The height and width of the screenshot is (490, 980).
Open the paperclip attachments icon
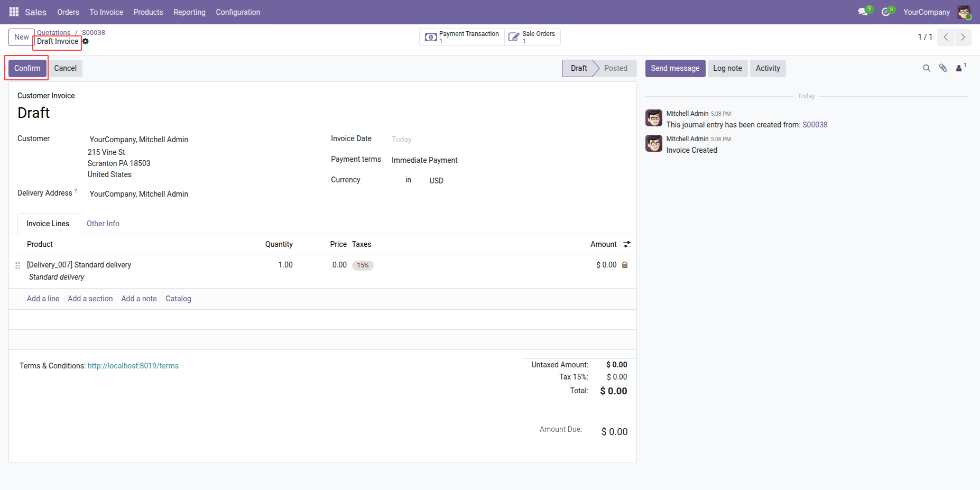click(943, 68)
